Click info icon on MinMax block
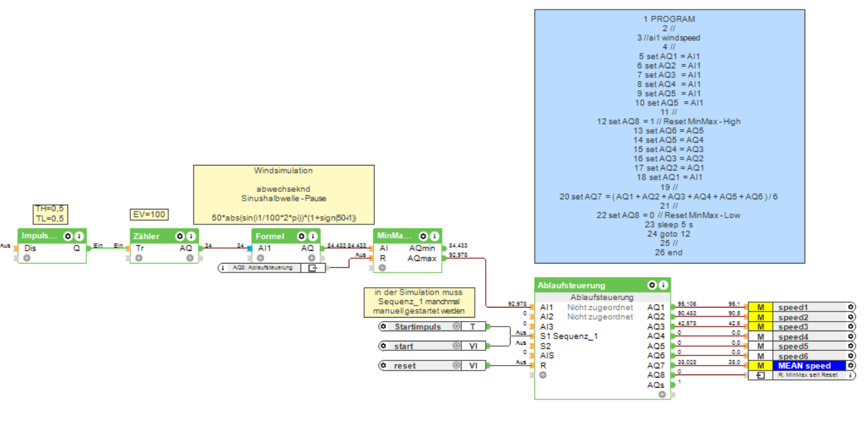Viewport: 868px width, 438px height. click(434, 236)
